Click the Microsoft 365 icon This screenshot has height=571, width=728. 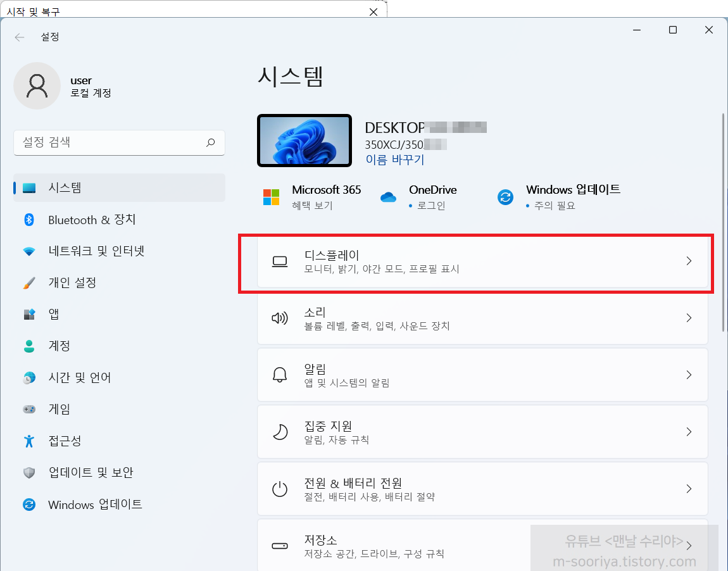[271, 196]
